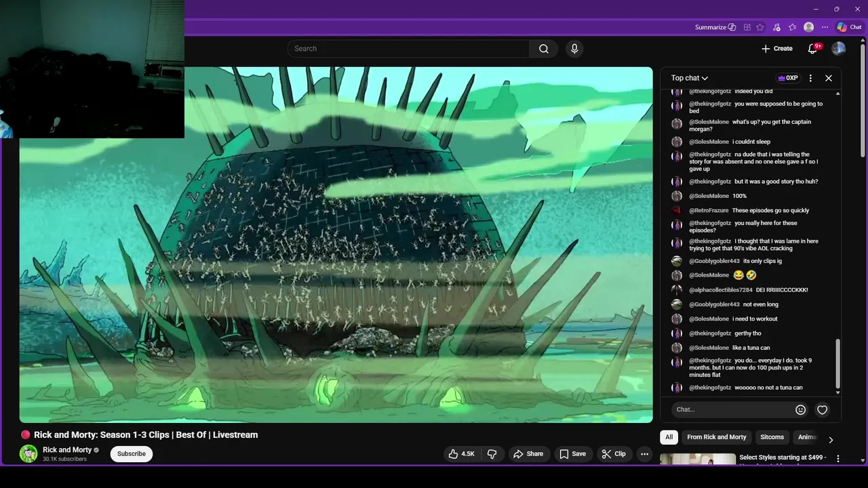This screenshot has width=868, height=488.
Task: Click username @alphacollectibles7284 in chat
Action: point(721,290)
